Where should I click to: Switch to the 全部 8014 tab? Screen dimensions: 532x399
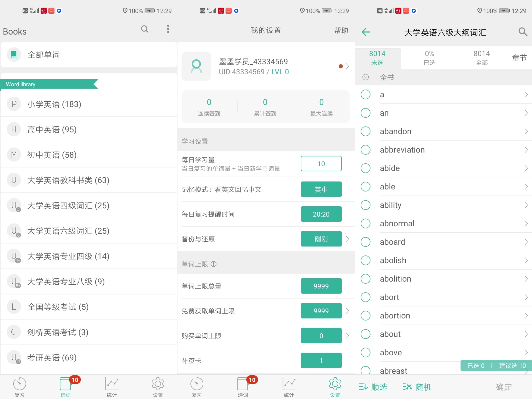coord(481,58)
